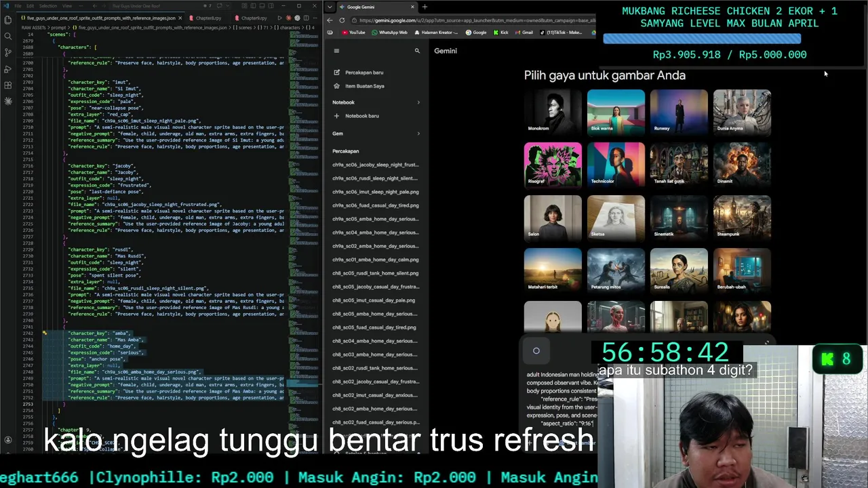Open the Halaman Kreator bookmark
Viewport: 868px width, 488px height.
[x=435, y=33]
